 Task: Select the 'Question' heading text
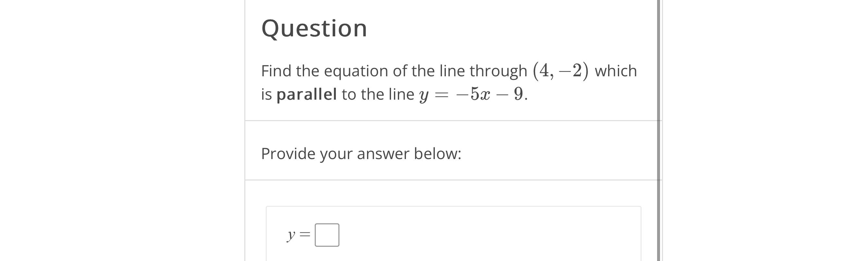(x=314, y=28)
